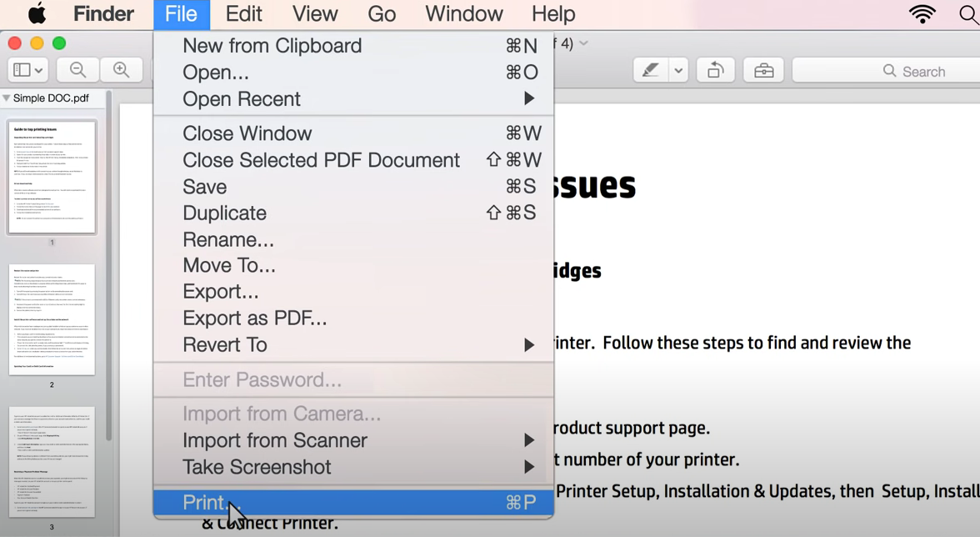Collapse the Simple DOC.pdf disclosure triangle

pos(7,98)
